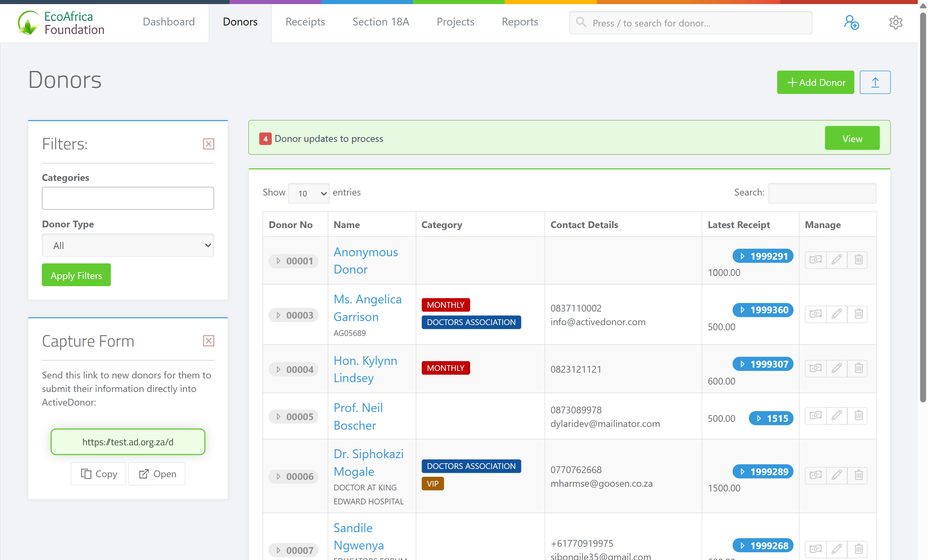Viewport: 928px width, 560px height.
Task: Click the capture form URL box
Action: click(x=128, y=442)
